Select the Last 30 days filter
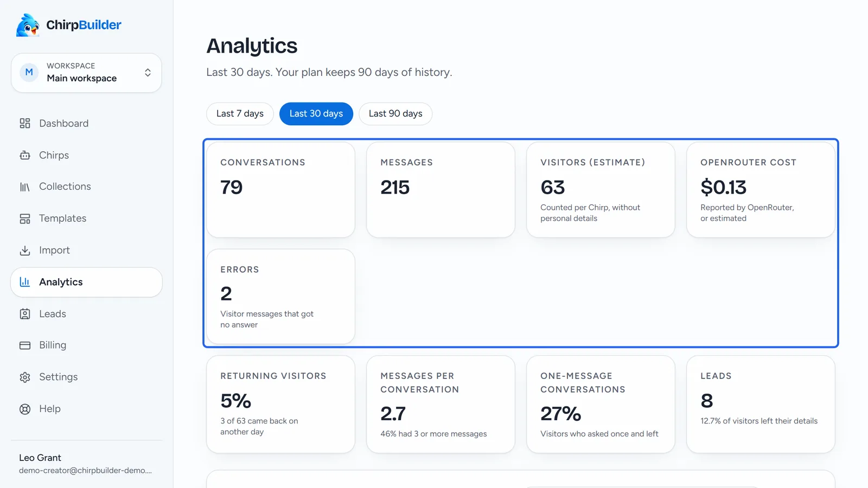868x488 pixels. coord(316,114)
